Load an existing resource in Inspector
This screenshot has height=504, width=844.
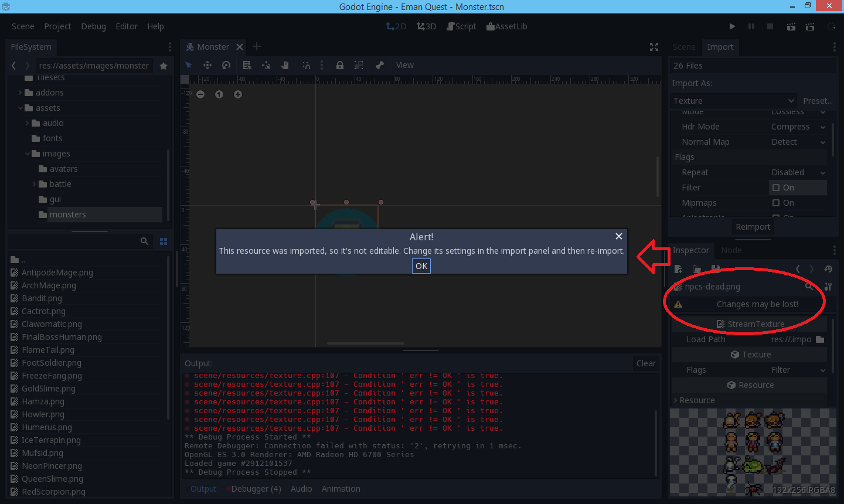pyautogui.click(x=697, y=269)
